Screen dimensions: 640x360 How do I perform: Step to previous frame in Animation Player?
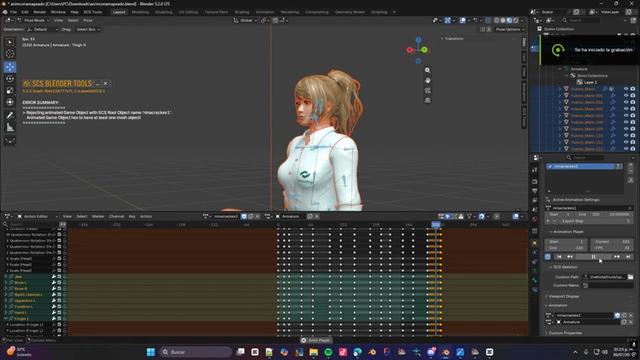pos(570,256)
